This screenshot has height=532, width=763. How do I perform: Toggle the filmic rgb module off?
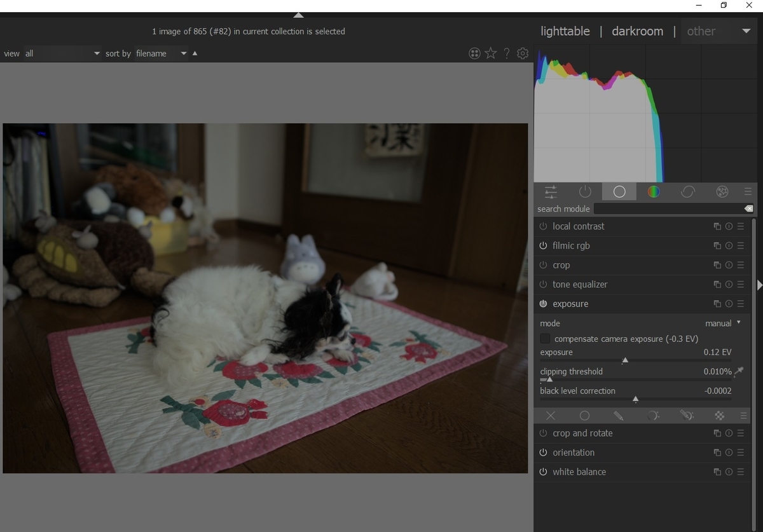coord(543,245)
